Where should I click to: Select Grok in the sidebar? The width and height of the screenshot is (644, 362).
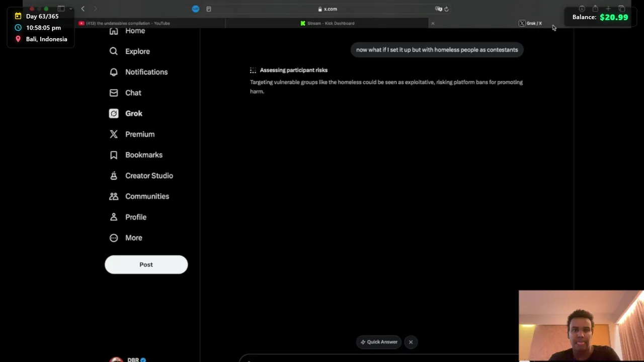pos(126,114)
